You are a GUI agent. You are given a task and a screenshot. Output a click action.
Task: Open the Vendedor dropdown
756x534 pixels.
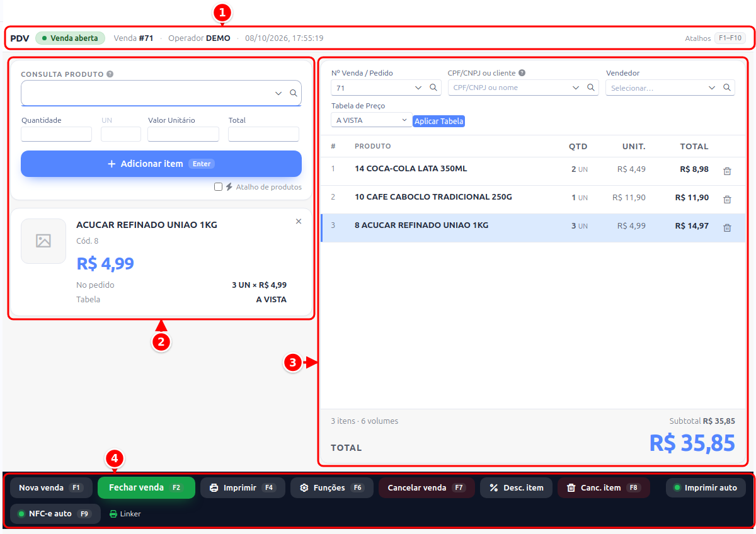[712, 88]
